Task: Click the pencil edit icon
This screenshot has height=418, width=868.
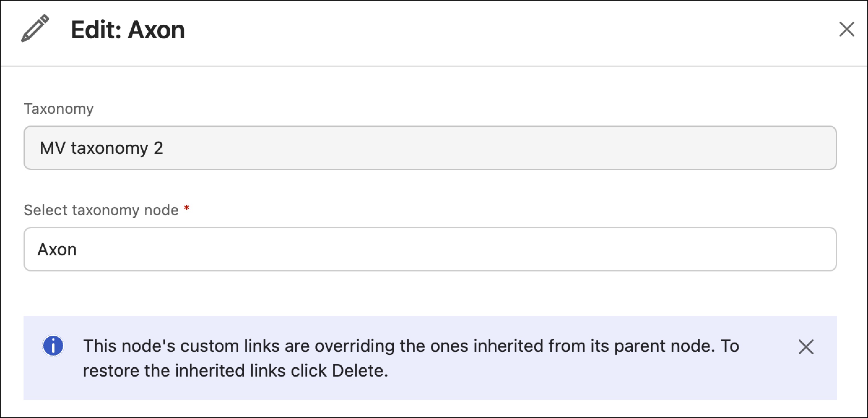Action: 35,28
